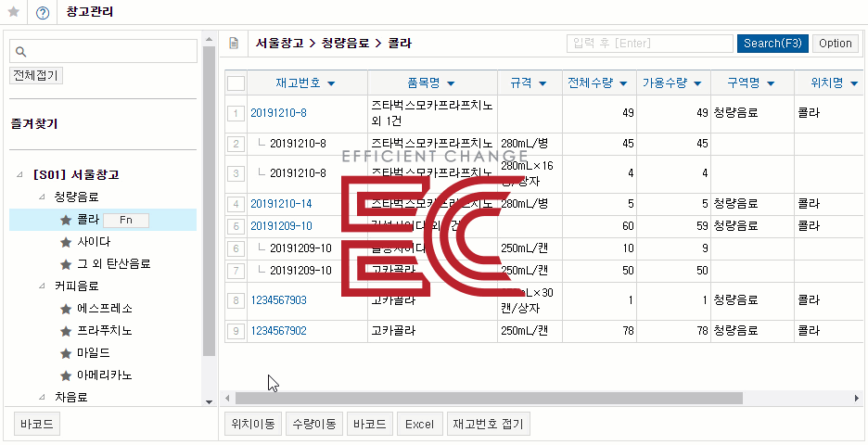This screenshot has width=868, height=445.
Task: Click the 즐겨찾기 heading
Action: click(x=34, y=124)
